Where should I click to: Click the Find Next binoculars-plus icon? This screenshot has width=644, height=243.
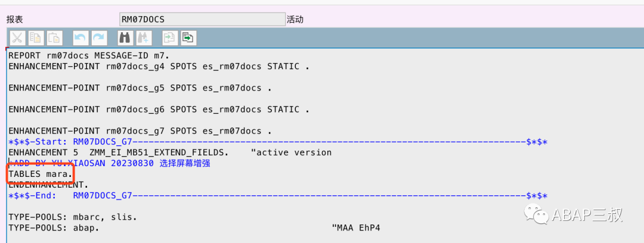point(144,38)
